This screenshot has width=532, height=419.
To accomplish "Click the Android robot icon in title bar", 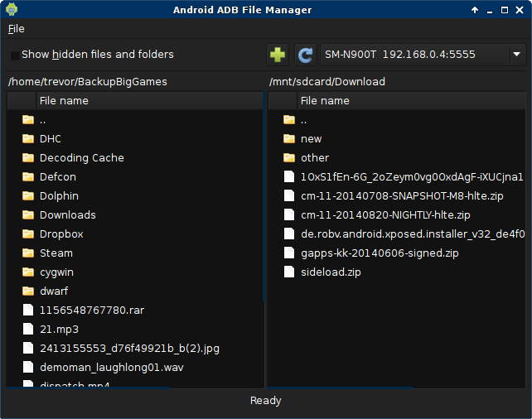I will click(x=12, y=9).
